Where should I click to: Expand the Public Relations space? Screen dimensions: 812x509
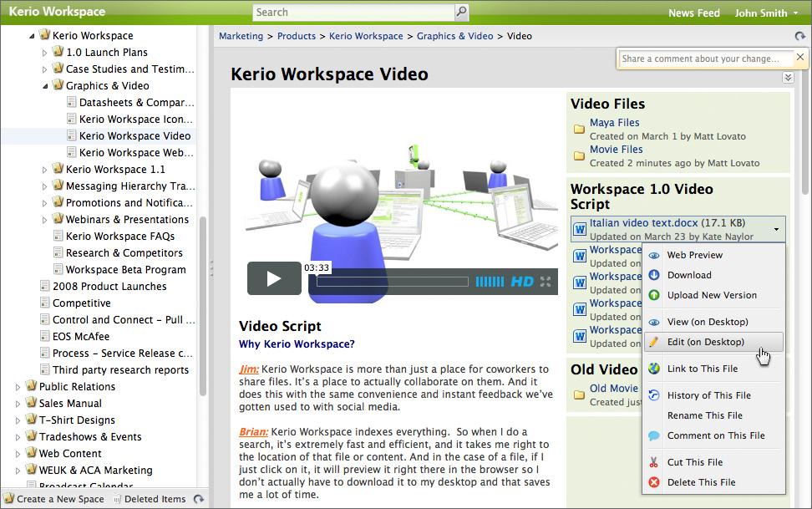click(18, 387)
